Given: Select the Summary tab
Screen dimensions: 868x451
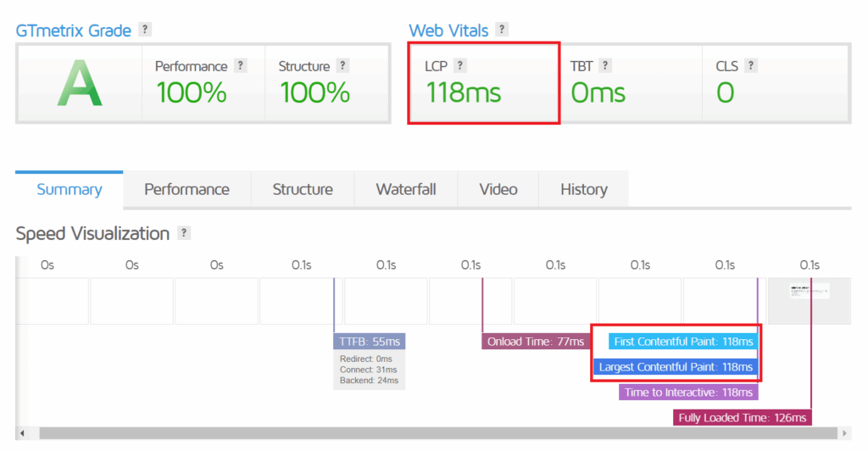Looking at the screenshot, I should (x=70, y=190).
